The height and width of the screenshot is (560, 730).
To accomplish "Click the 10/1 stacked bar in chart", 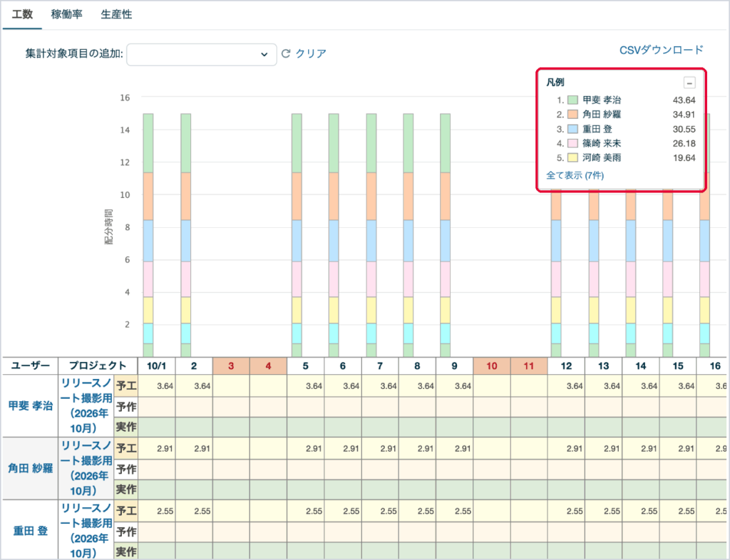I will [x=148, y=235].
